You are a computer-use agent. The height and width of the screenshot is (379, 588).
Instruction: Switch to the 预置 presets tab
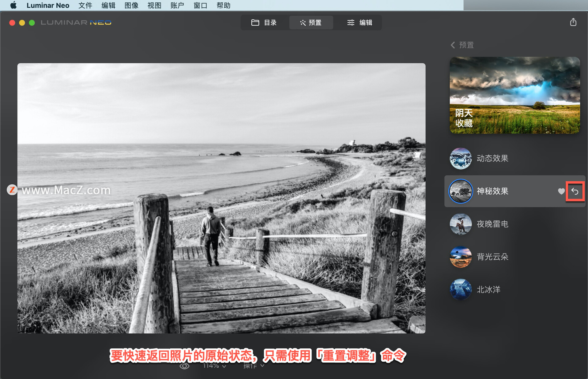tap(311, 23)
